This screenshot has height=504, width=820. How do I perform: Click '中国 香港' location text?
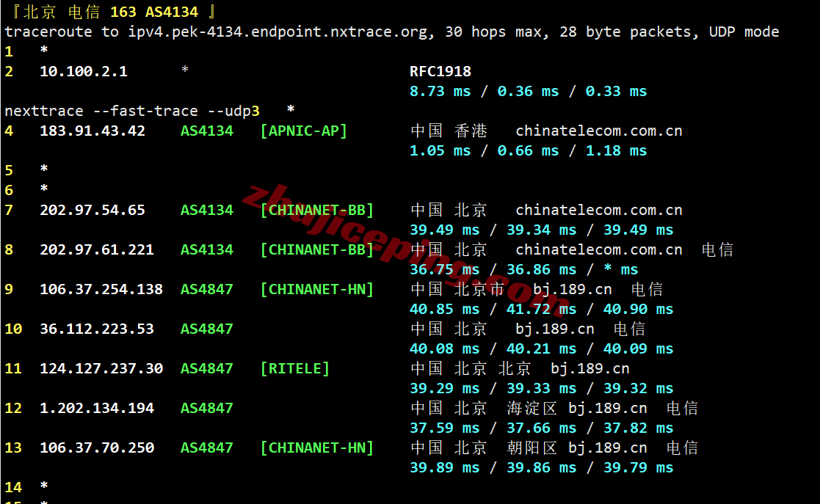pyautogui.click(x=449, y=131)
